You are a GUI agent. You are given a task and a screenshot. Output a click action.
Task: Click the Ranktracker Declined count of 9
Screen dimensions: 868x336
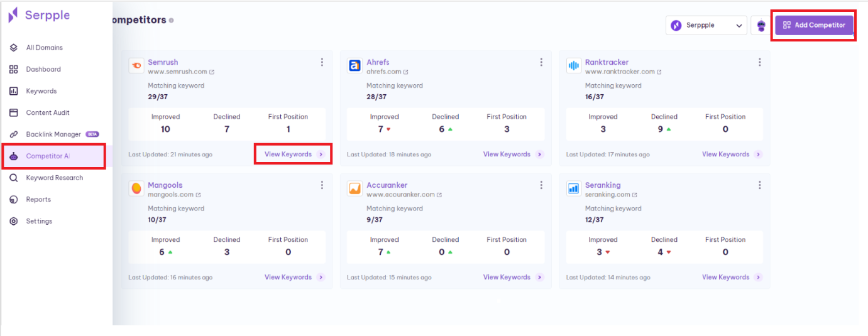pyautogui.click(x=660, y=129)
